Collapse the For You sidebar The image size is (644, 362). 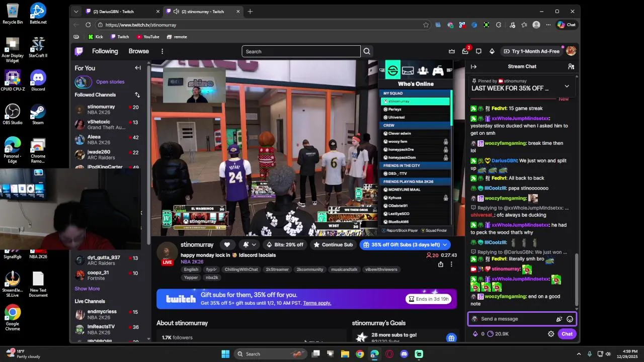click(x=138, y=68)
